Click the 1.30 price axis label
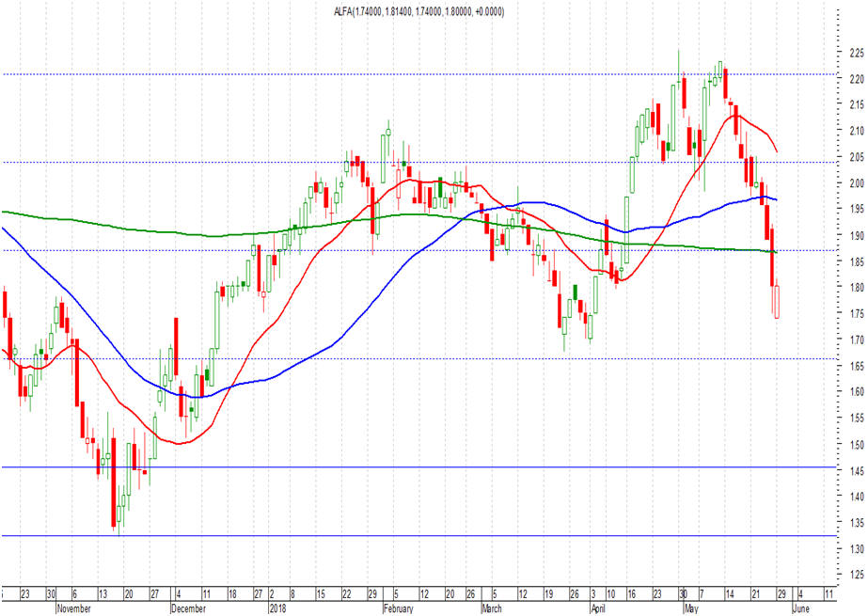Viewport: 868px width, 616px height. (x=857, y=549)
